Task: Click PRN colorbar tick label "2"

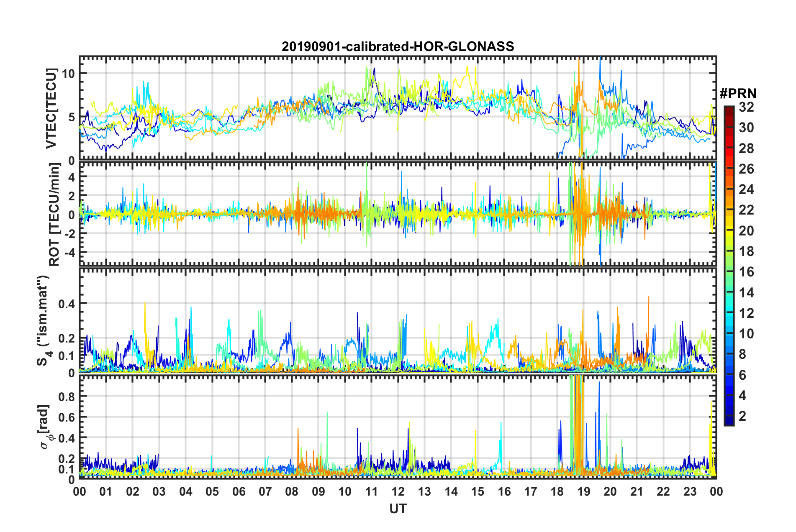Action: pyautogui.click(x=743, y=416)
